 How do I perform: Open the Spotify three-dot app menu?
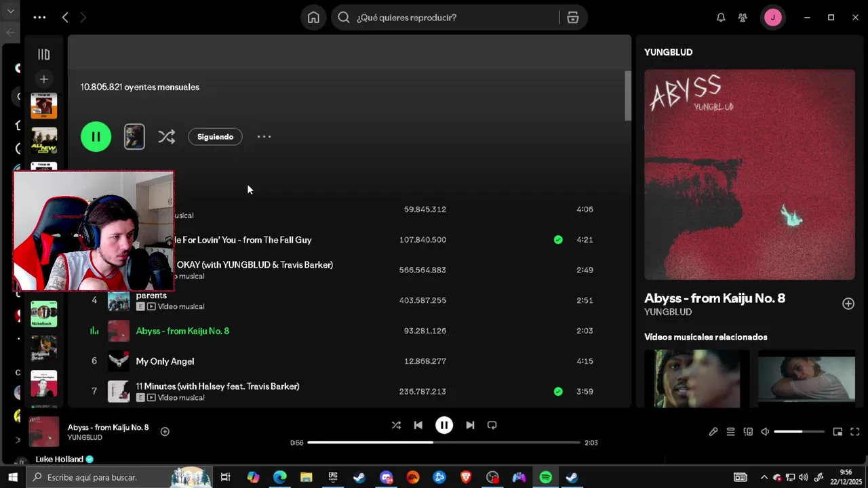click(x=39, y=18)
